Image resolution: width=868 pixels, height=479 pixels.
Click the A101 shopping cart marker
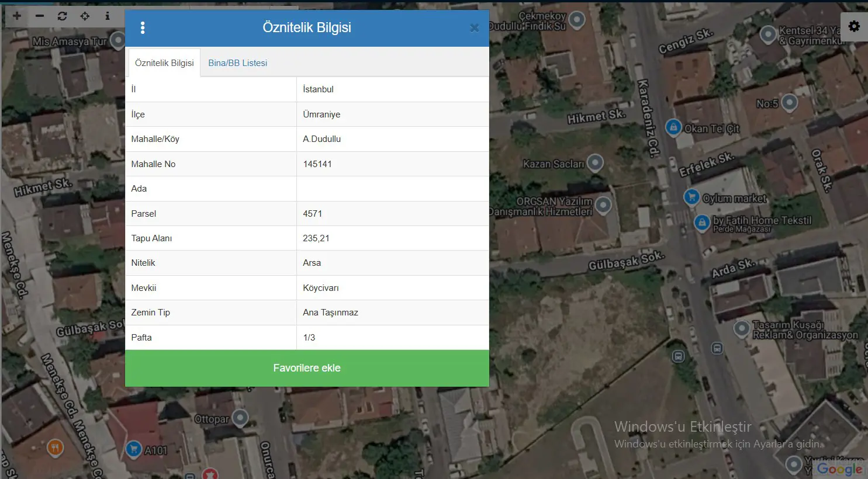[x=134, y=449]
